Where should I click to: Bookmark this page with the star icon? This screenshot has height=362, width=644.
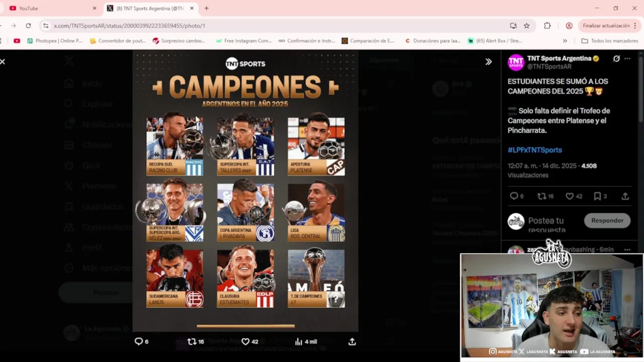click(x=527, y=26)
